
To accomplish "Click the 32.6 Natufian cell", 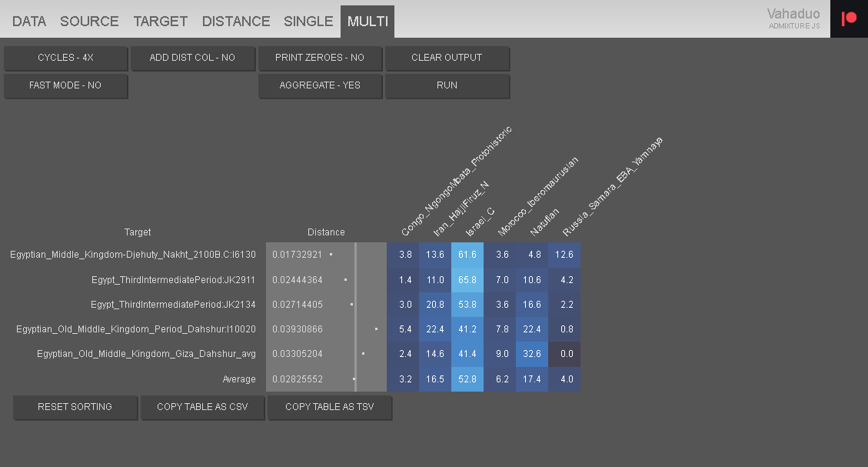I will (532, 354).
